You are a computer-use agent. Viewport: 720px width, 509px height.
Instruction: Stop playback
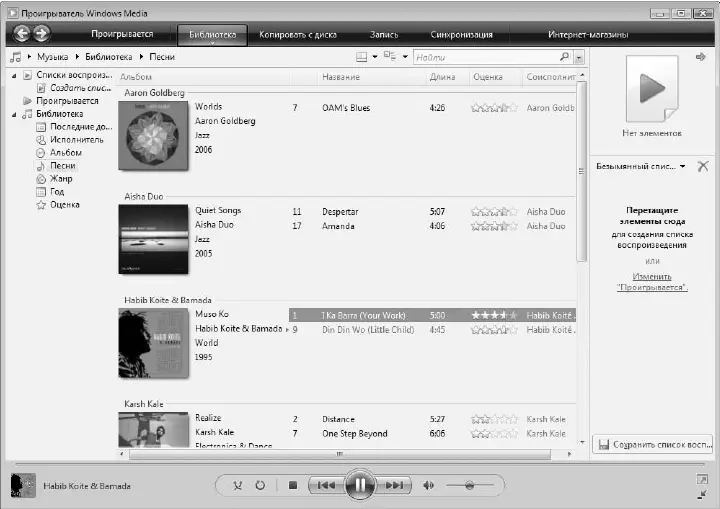pyautogui.click(x=292, y=485)
